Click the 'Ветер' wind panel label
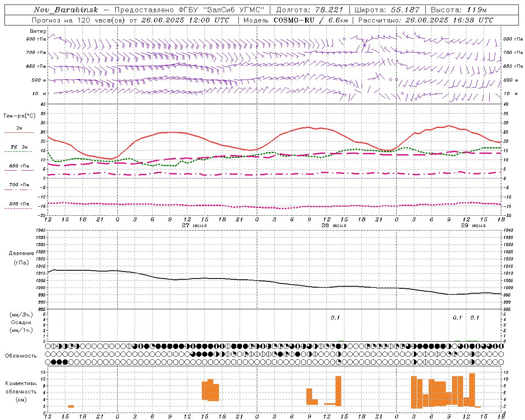Viewport: 525px width, 420px height. tap(38, 31)
